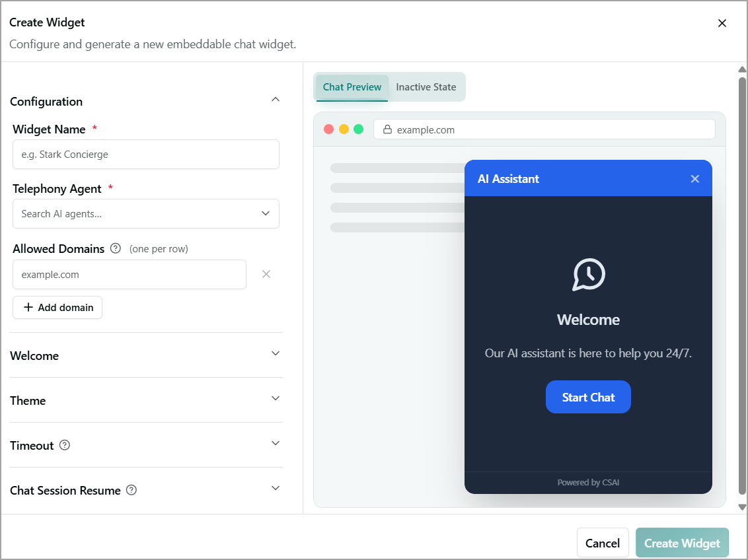This screenshot has height=560, width=748.
Task: Expand the Timeout section chevron
Action: pos(276,443)
